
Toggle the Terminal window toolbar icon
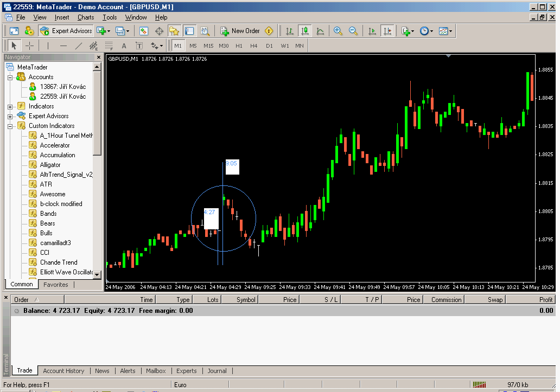[x=189, y=31]
